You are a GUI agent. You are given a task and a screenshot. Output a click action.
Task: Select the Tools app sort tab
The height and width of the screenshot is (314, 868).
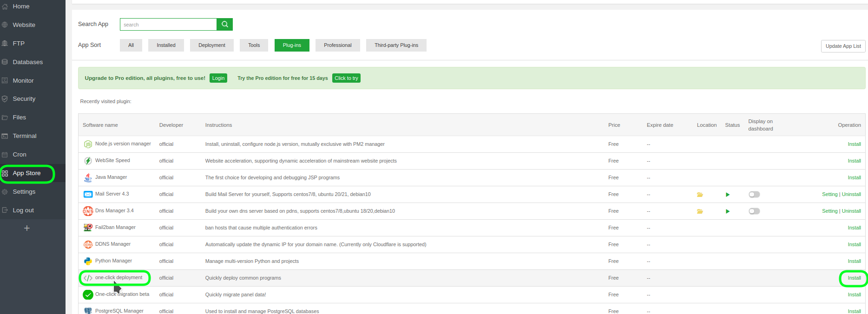[254, 45]
